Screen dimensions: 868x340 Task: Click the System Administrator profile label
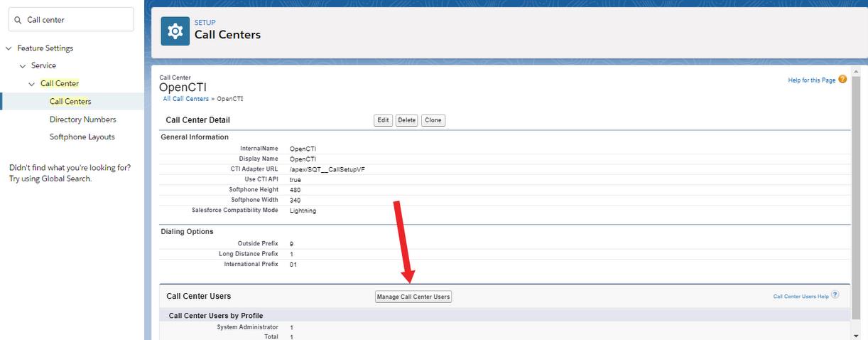(247, 326)
